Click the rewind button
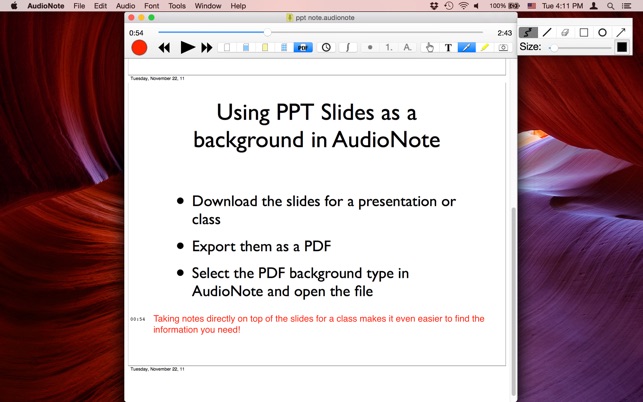 (164, 47)
